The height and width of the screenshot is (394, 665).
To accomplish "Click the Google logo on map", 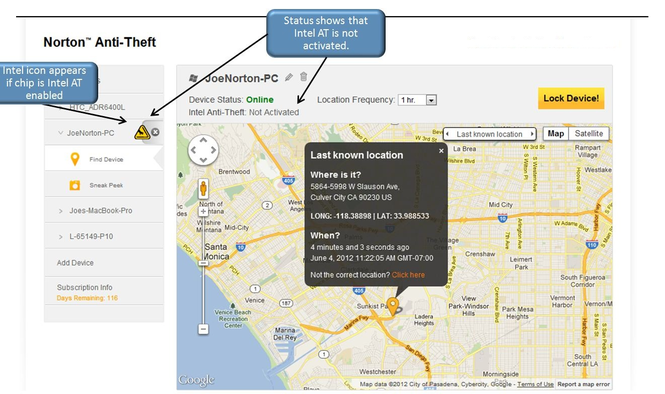I will point(196,380).
